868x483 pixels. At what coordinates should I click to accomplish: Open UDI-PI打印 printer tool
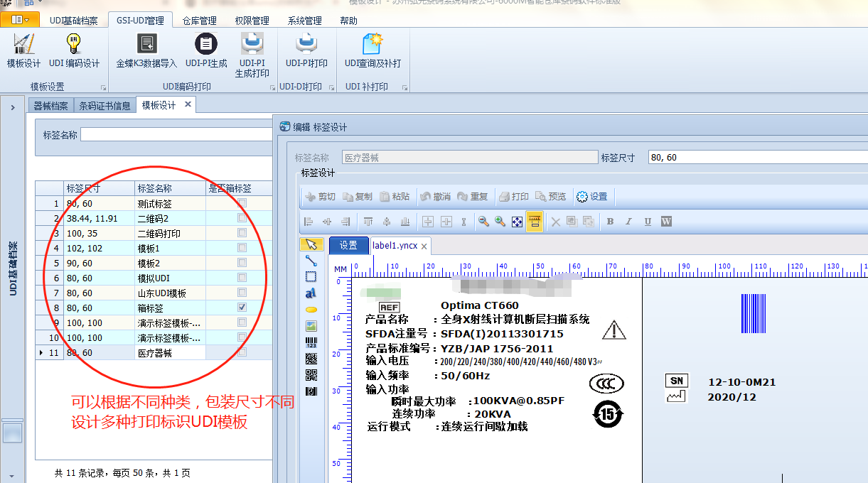pos(306,51)
